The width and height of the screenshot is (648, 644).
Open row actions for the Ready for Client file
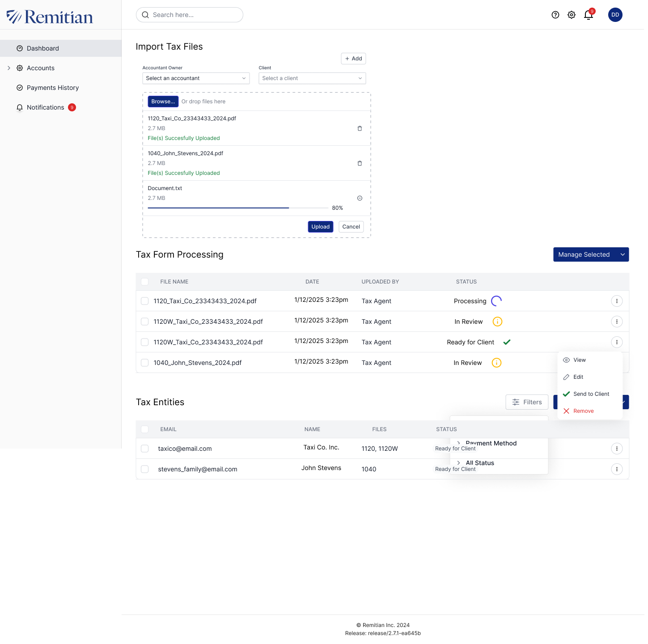click(617, 342)
